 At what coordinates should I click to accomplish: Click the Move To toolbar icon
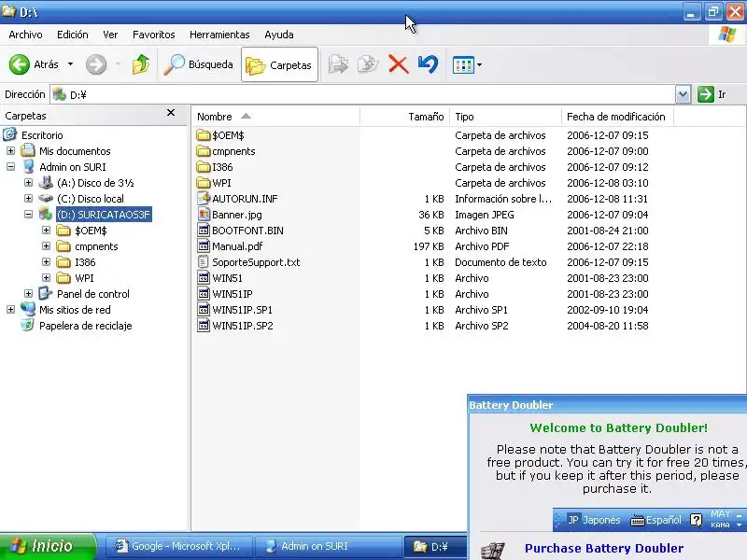pos(338,64)
